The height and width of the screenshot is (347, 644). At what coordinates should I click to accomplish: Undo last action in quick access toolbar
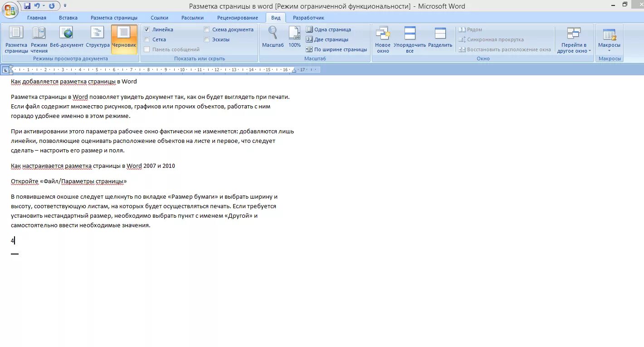37,6
